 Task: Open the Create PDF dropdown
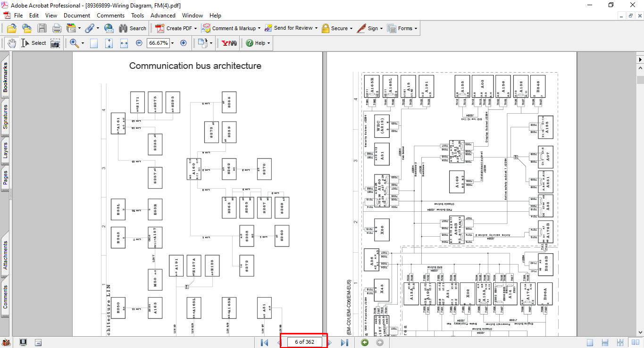coord(196,28)
